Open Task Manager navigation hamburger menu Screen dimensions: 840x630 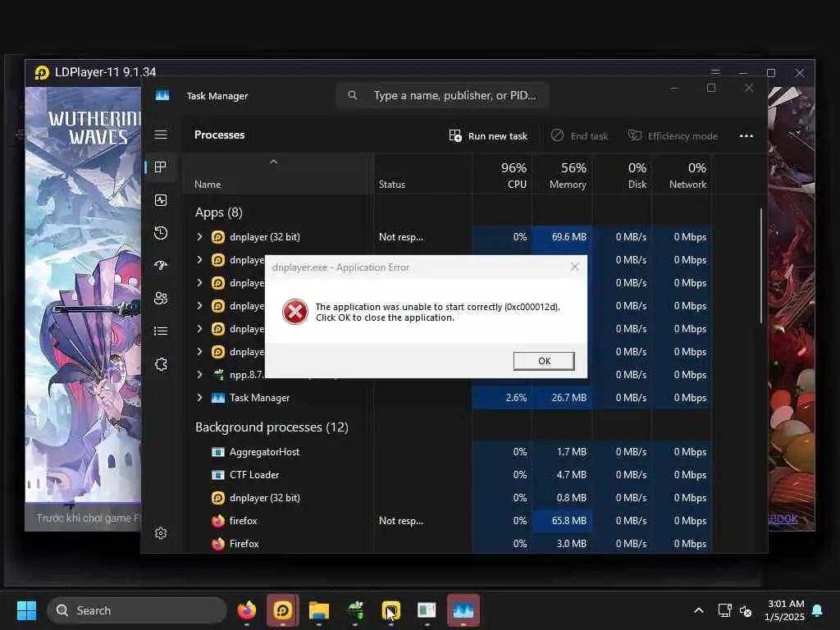click(x=161, y=135)
